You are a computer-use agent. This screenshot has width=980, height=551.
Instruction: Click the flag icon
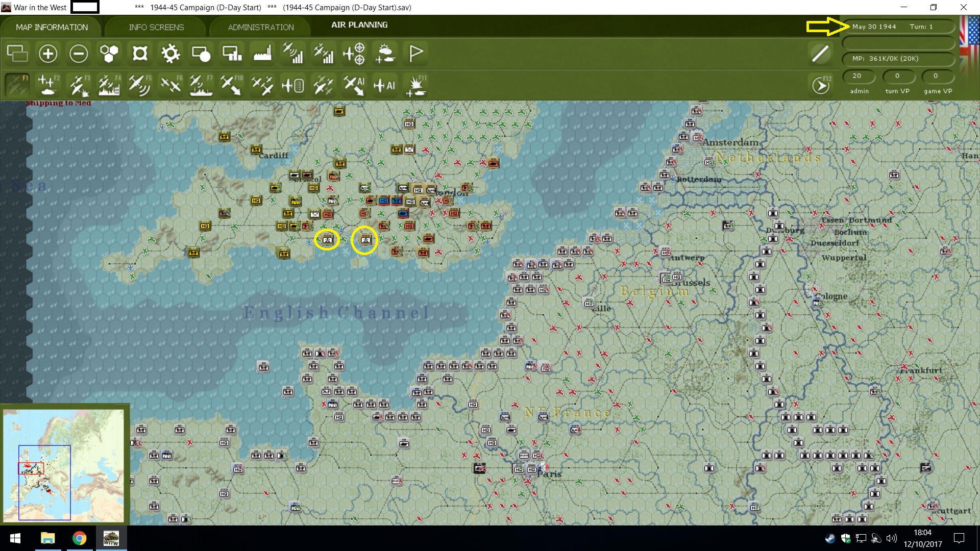[x=416, y=53]
